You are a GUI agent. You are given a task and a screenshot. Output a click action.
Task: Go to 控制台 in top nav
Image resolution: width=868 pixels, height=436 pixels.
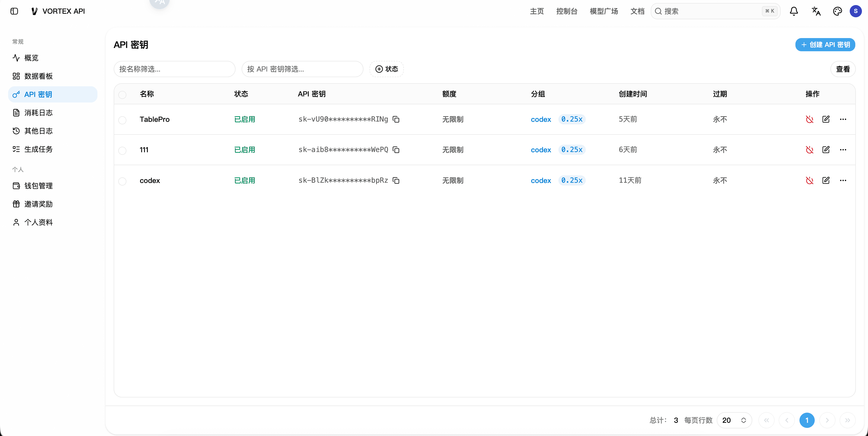point(567,11)
